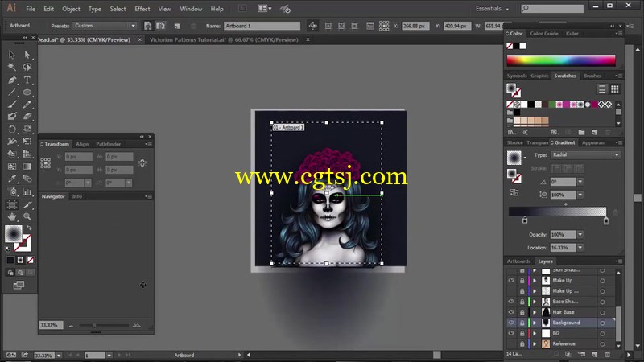Click the color spectrum bar
644x362 pixels.
(561, 60)
